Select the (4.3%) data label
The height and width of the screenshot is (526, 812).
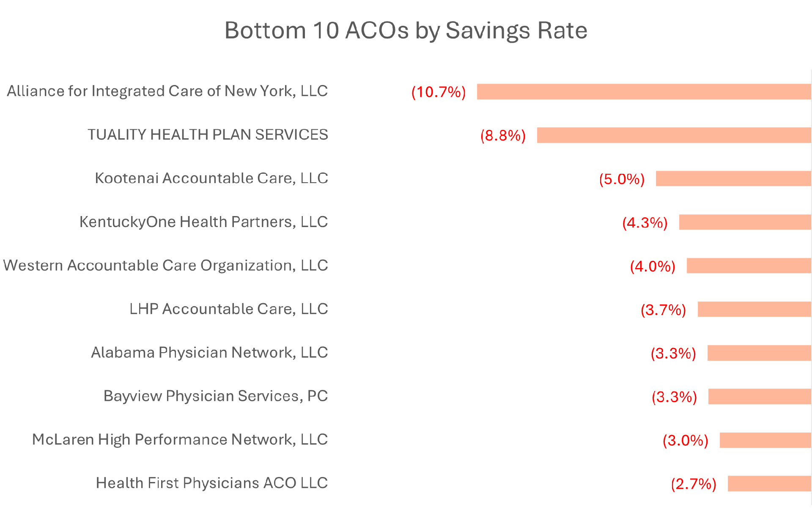645,222
